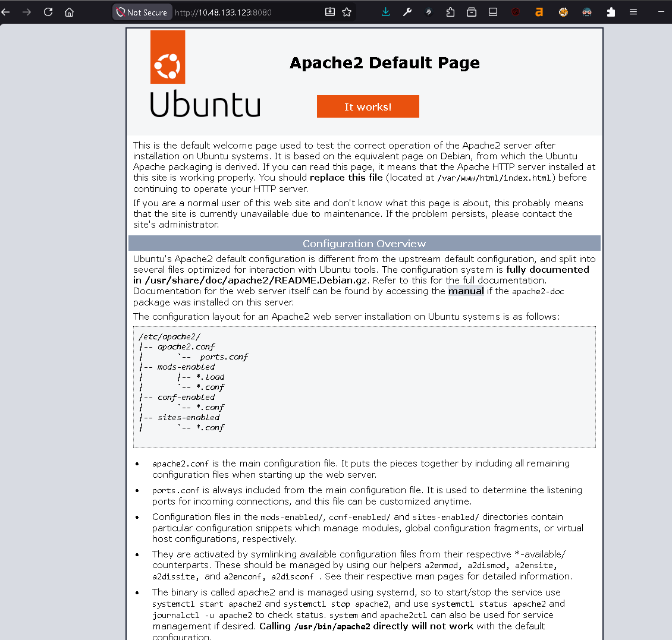Screen dimensions: 672x640
Task: Click the 'replace this file' bold text
Action: 346,177
